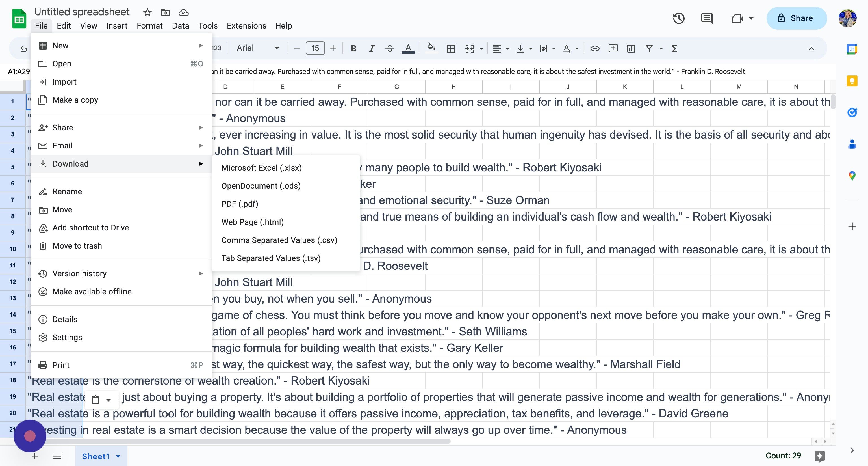
Task: Open Google Maps in side panel
Action: (852, 176)
